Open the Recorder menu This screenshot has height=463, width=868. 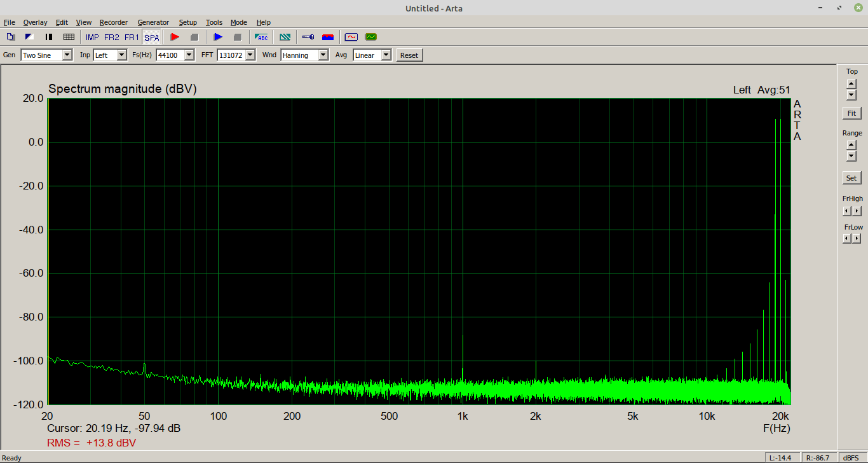[x=114, y=22]
